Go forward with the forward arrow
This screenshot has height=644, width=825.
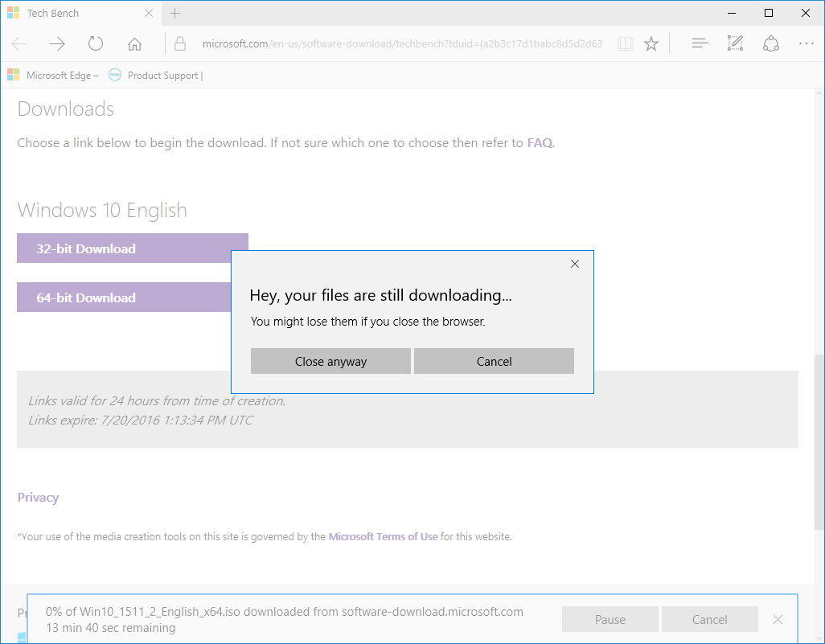[57, 43]
